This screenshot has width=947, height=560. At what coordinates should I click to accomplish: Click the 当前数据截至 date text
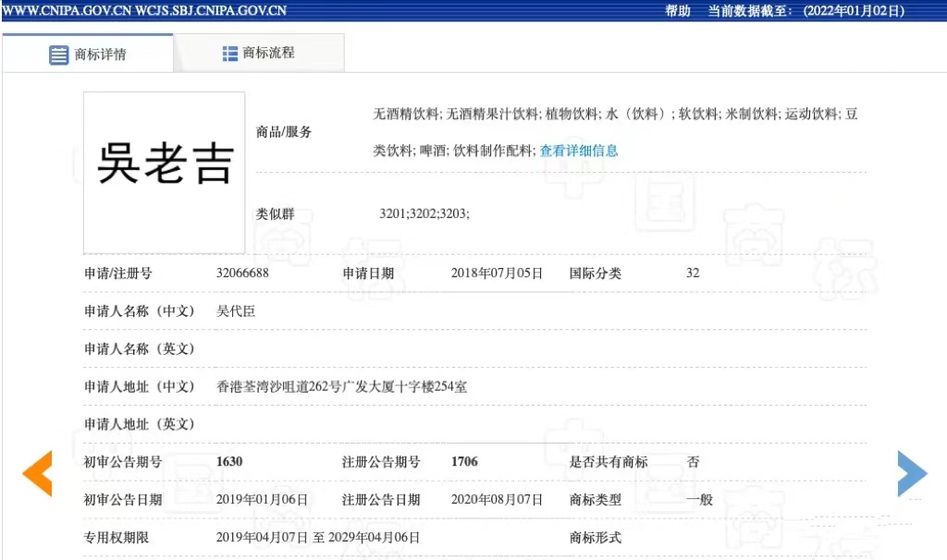pyautogui.click(x=806, y=11)
